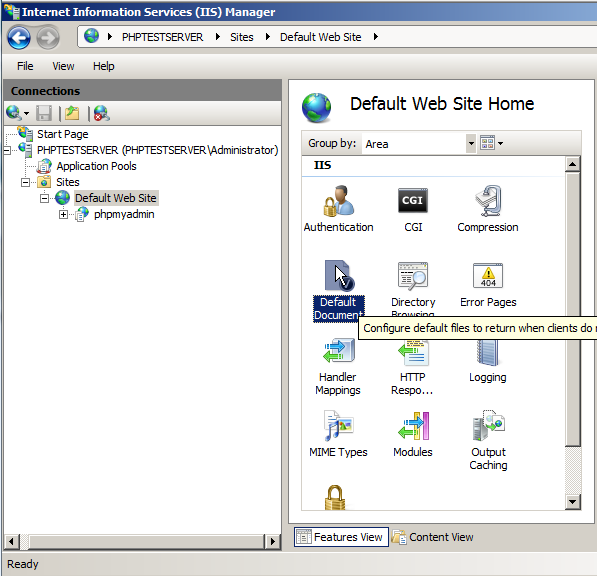Viewport: 597px width, 576px height.
Task: Click the feature list vertical scrollbar thumb
Action: 572,309
